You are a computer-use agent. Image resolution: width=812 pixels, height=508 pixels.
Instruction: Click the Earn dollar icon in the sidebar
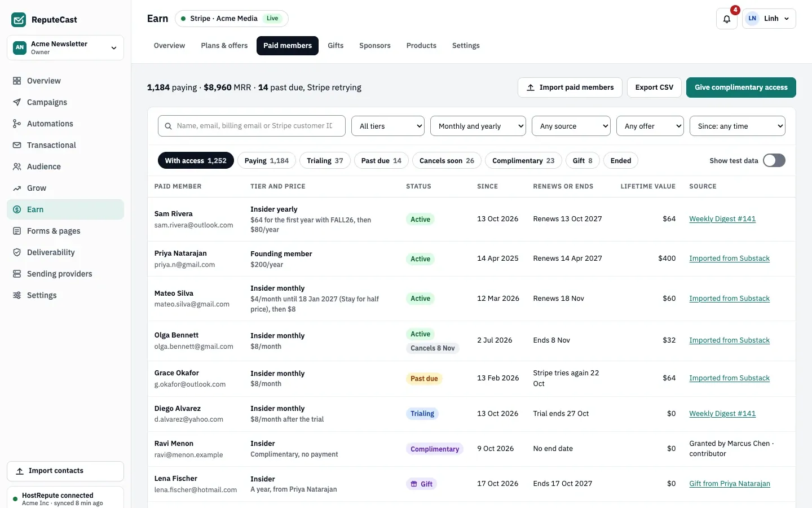click(x=17, y=209)
